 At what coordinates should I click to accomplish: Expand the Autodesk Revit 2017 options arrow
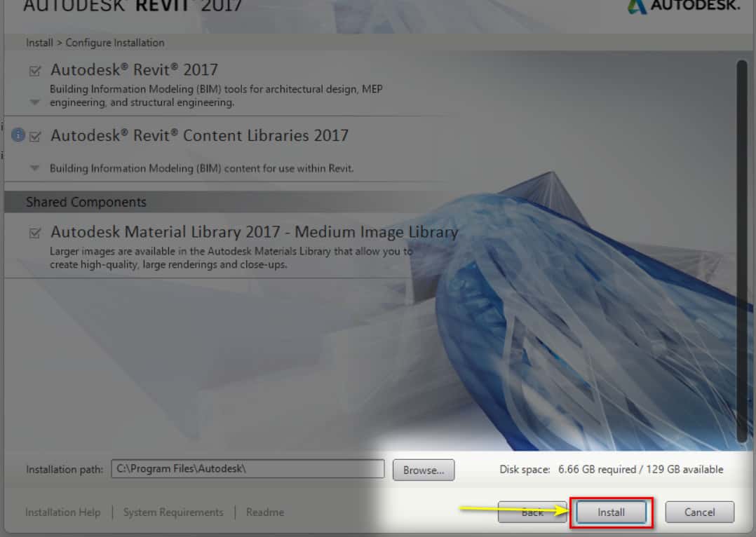pyautogui.click(x=35, y=102)
